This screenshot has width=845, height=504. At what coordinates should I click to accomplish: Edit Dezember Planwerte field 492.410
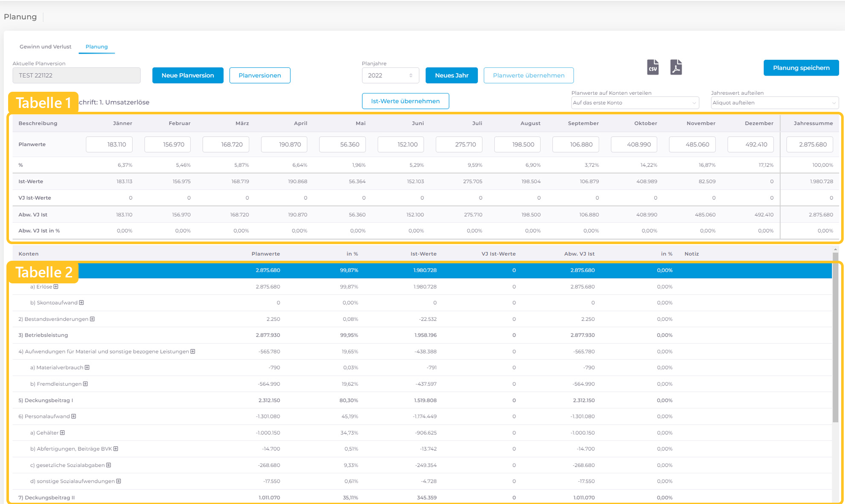coord(751,144)
